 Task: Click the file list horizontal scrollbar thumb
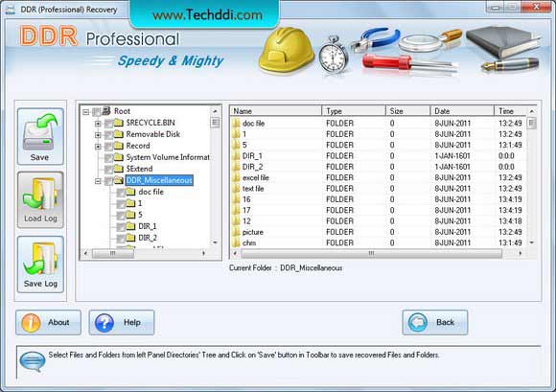[371, 253]
